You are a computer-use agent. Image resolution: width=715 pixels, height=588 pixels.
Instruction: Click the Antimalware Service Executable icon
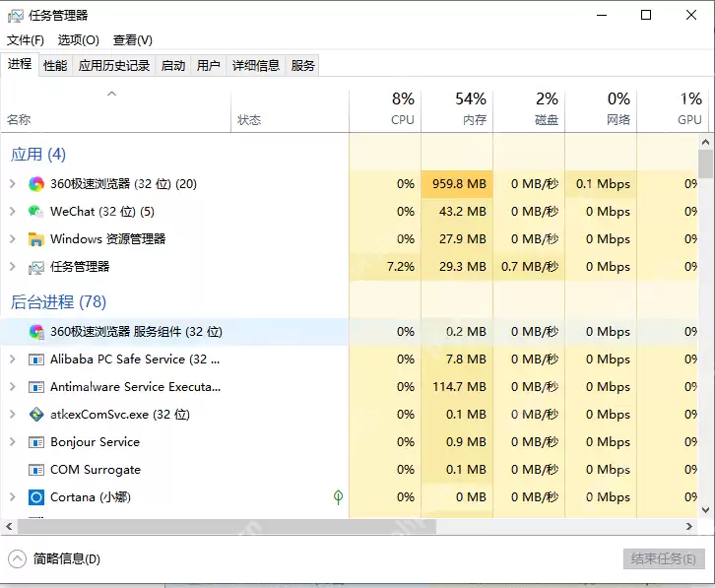36,387
